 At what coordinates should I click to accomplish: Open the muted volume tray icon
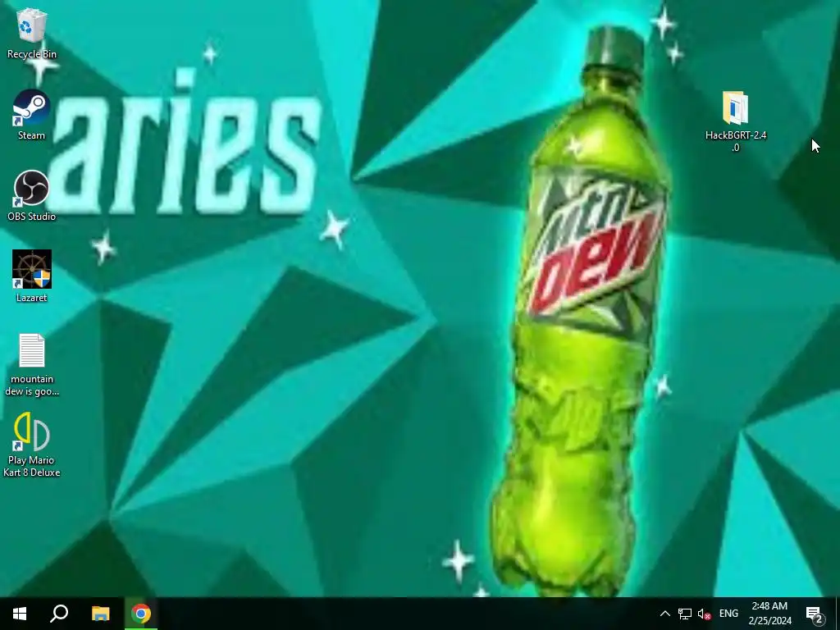(704, 614)
